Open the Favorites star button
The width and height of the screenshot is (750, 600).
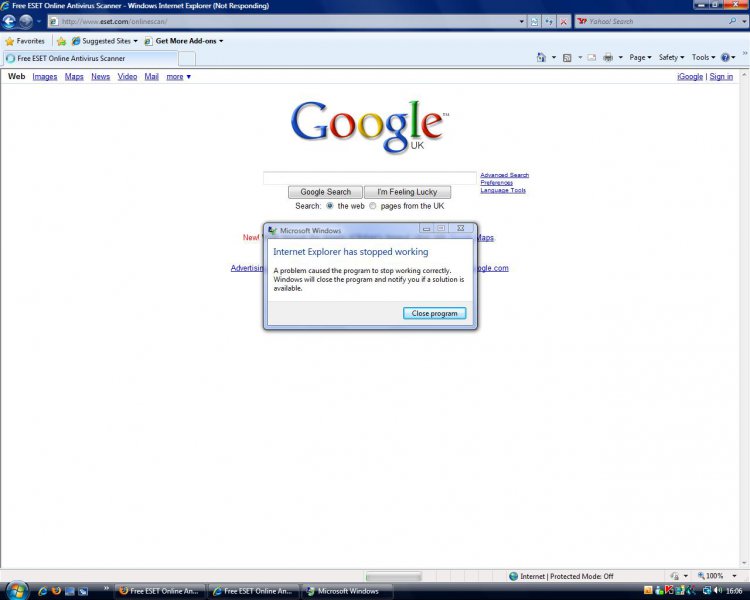(x=25, y=41)
